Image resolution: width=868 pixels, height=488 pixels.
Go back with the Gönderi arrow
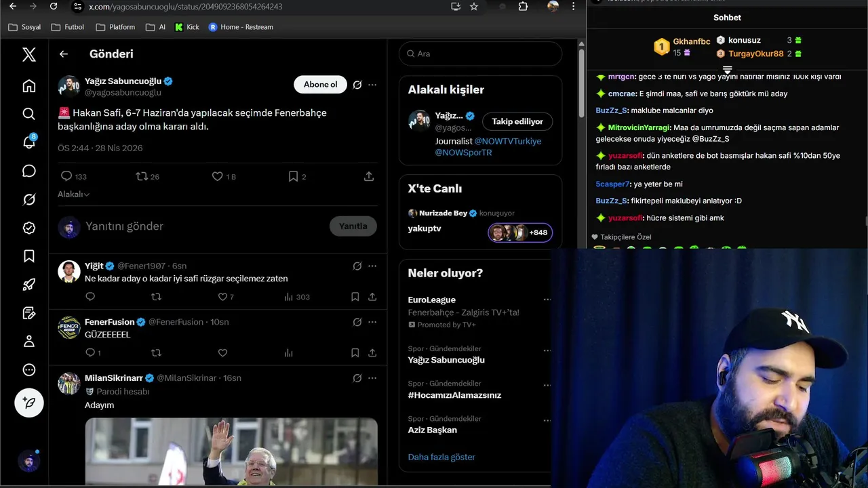pos(64,54)
